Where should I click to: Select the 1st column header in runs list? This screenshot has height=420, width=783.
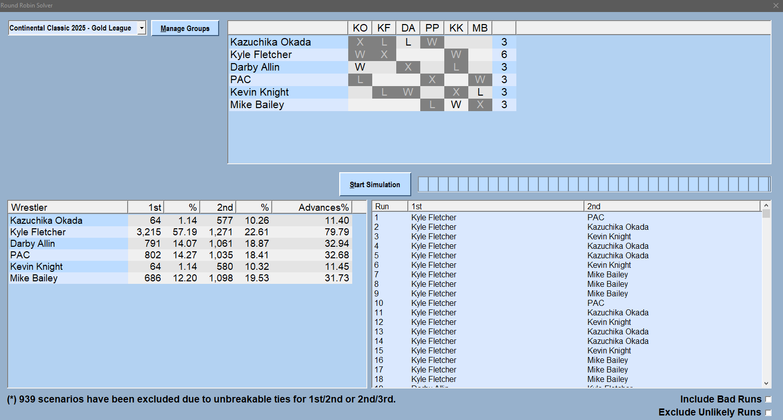pyautogui.click(x=495, y=205)
